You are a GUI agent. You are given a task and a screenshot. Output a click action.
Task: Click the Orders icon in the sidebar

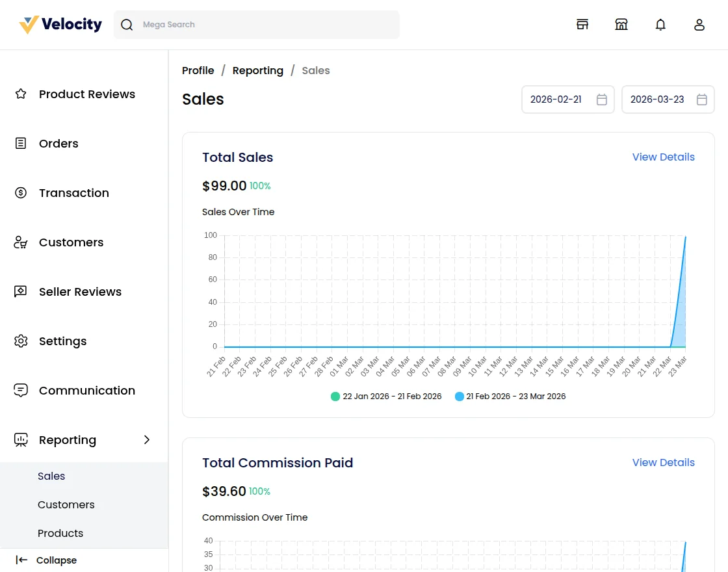20,143
